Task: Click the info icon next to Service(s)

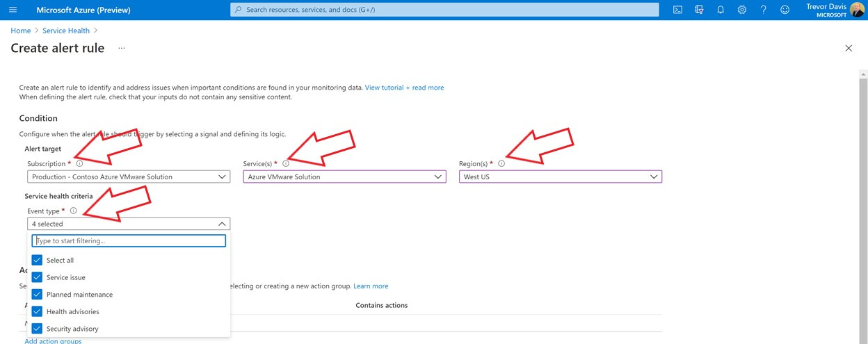Action: pyautogui.click(x=286, y=164)
